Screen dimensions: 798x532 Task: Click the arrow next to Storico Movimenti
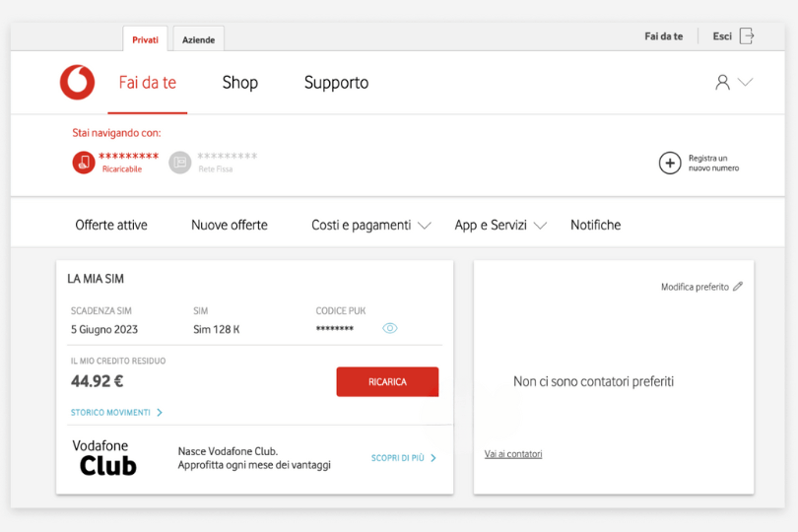160,413
